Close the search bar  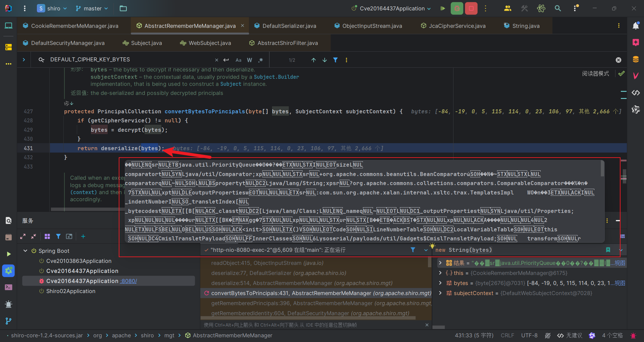(x=619, y=60)
